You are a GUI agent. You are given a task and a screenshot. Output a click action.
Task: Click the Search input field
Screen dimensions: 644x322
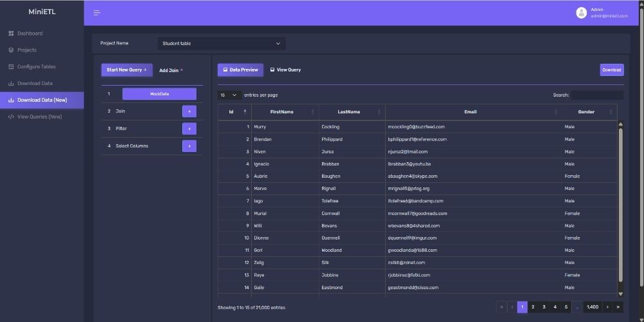596,95
